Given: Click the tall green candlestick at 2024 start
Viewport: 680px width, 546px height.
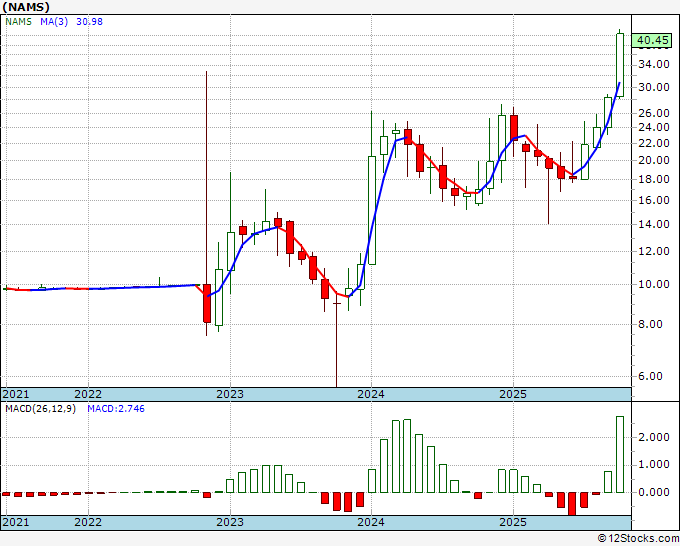Looking at the screenshot, I should pyautogui.click(x=372, y=210).
